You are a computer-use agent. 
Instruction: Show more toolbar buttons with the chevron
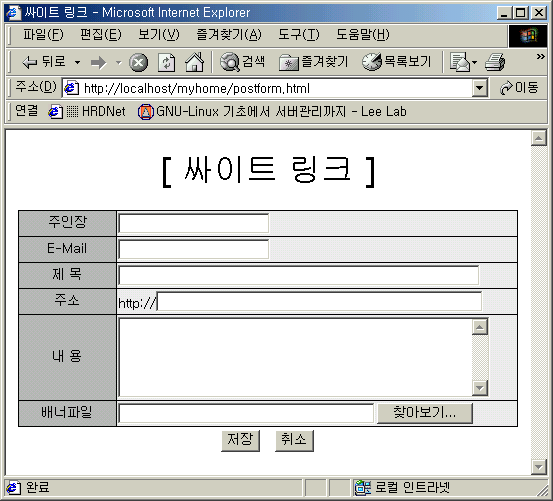pyautogui.click(x=540, y=56)
